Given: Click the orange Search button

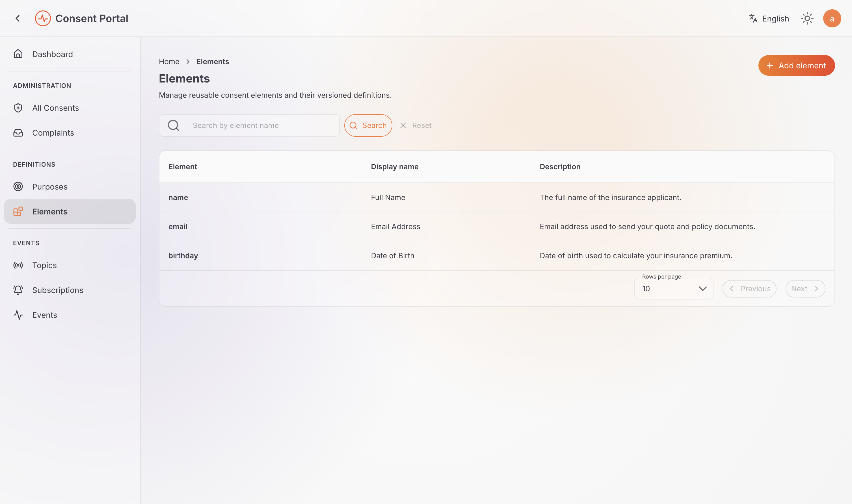Looking at the screenshot, I should tap(368, 125).
